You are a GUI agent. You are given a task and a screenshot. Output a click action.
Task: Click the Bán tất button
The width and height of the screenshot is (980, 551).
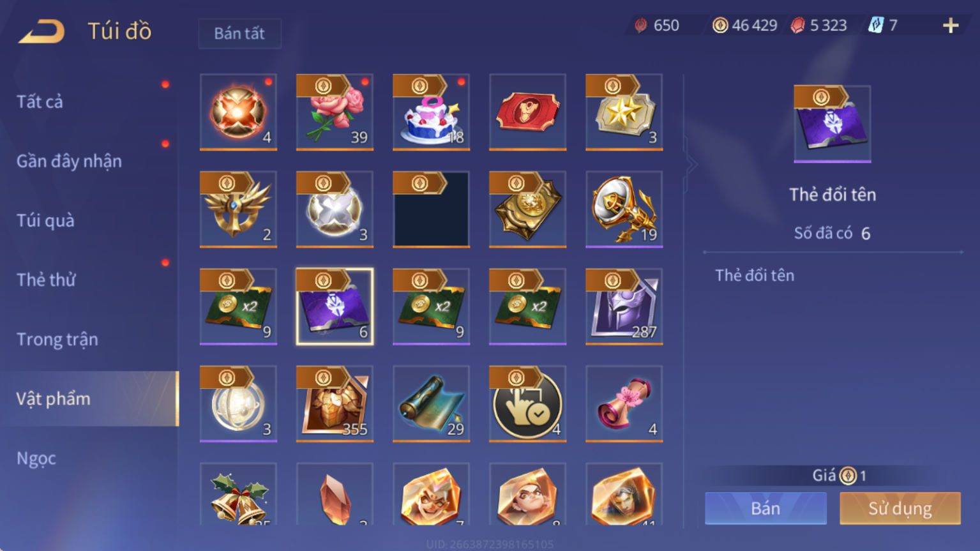239,33
